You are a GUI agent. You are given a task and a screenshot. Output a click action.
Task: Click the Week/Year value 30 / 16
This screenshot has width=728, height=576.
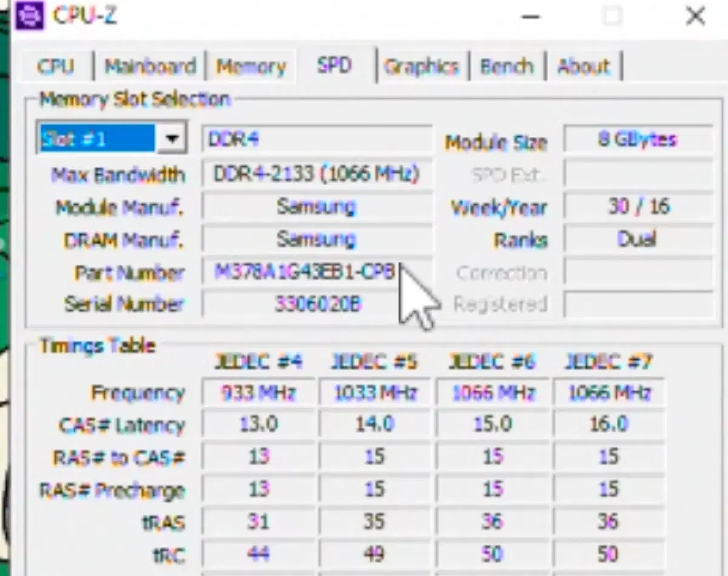coord(638,207)
